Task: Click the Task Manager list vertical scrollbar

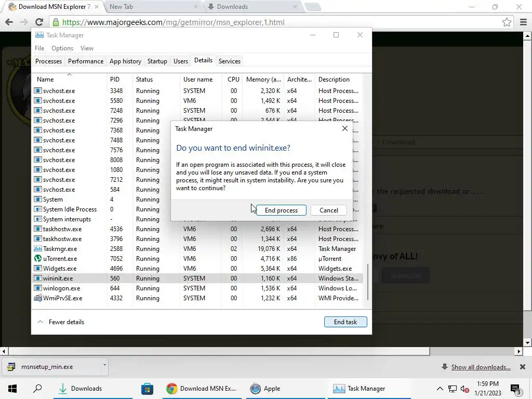Action: pyautogui.click(x=368, y=282)
